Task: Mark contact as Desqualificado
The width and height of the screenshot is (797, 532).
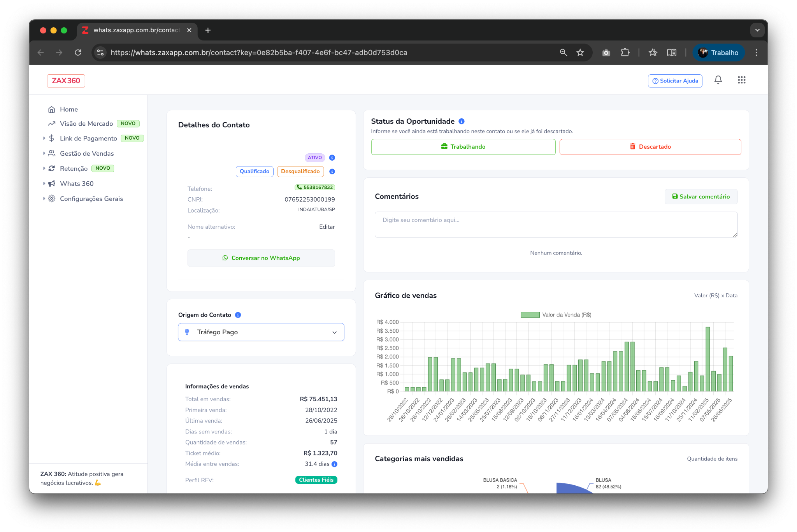Action: (300, 172)
